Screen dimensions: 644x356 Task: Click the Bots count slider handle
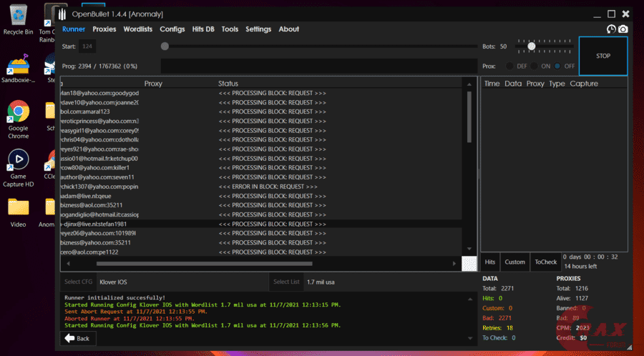click(531, 46)
